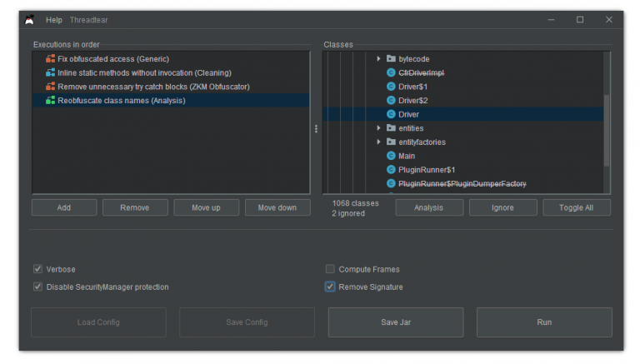Toggle Disable SecurityManager protection checkbox

pyautogui.click(x=37, y=287)
